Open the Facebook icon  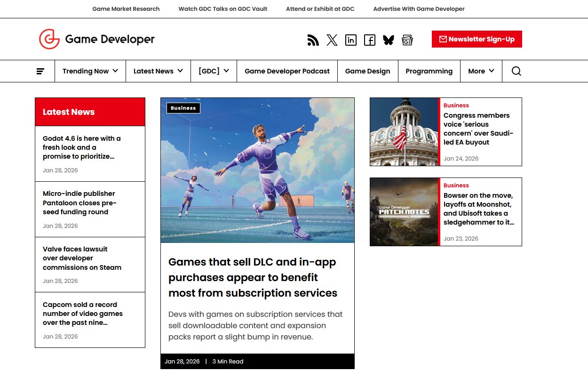point(370,40)
